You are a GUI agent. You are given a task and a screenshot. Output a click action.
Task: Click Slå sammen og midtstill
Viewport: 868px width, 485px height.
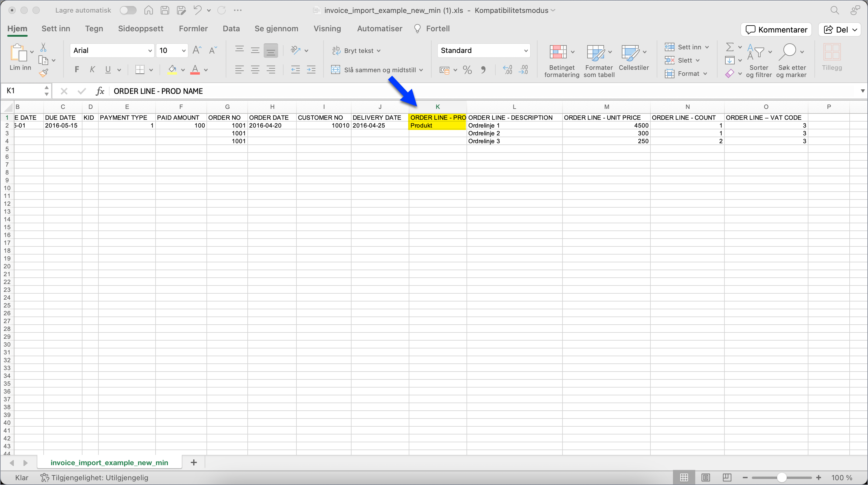pos(377,70)
